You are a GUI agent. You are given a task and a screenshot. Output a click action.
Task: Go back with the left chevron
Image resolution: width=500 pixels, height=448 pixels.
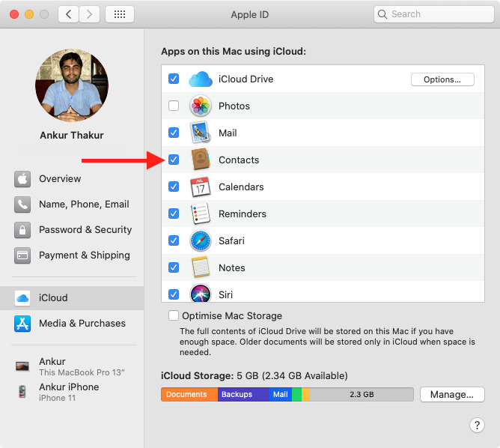pyautogui.click(x=68, y=14)
